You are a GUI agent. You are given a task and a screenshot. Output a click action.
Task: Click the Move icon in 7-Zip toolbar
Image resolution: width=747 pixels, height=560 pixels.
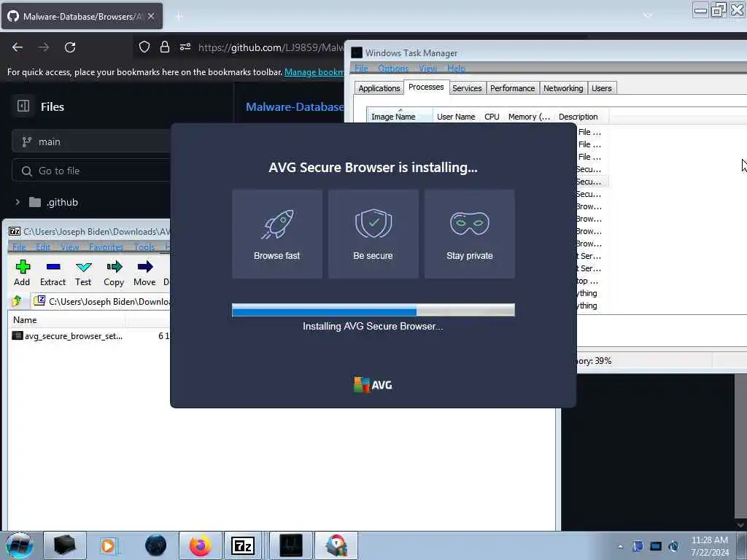pyautogui.click(x=145, y=273)
